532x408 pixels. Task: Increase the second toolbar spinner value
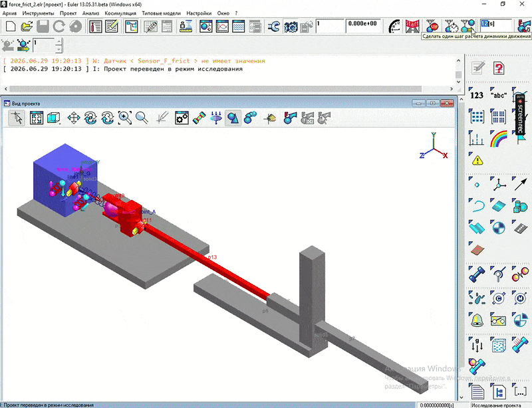click(59, 42)
